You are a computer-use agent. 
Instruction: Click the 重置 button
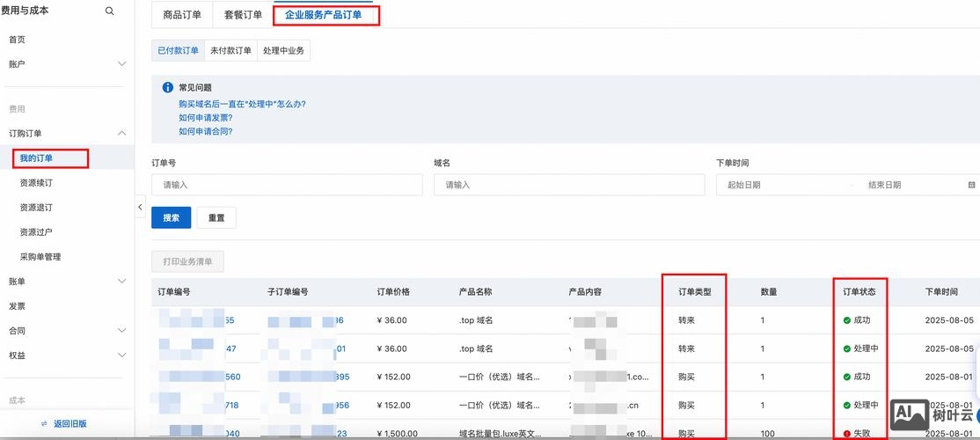pos(216,217)
